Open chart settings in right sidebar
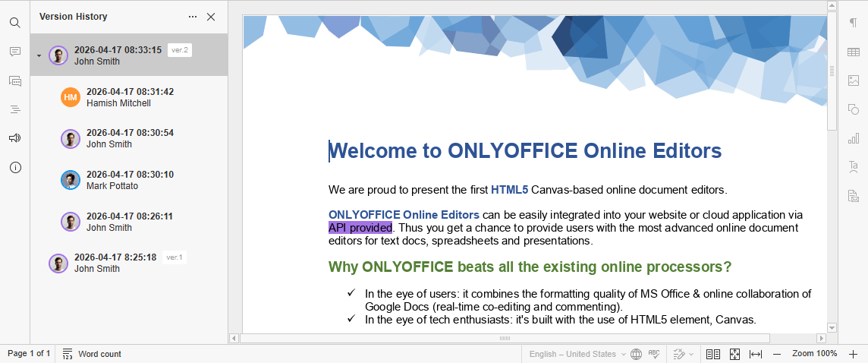Viewport: 868px width, 363px height. pos(853,138)
